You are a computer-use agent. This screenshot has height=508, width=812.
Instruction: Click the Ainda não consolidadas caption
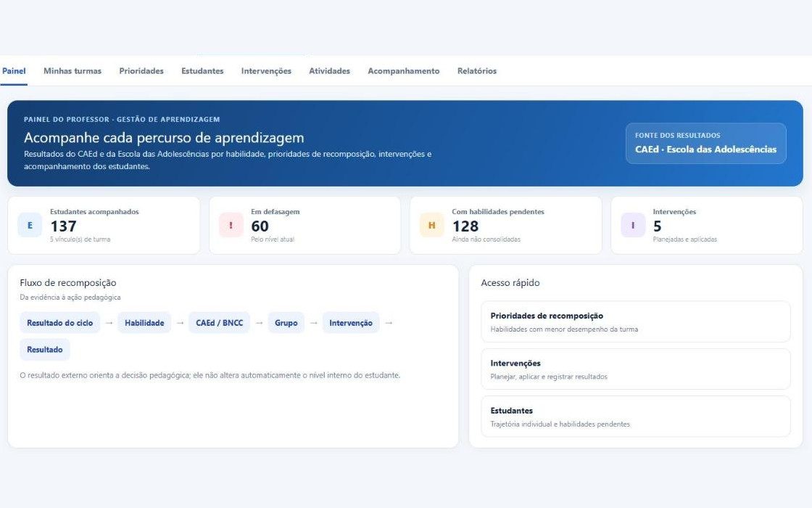pos(486,239)
